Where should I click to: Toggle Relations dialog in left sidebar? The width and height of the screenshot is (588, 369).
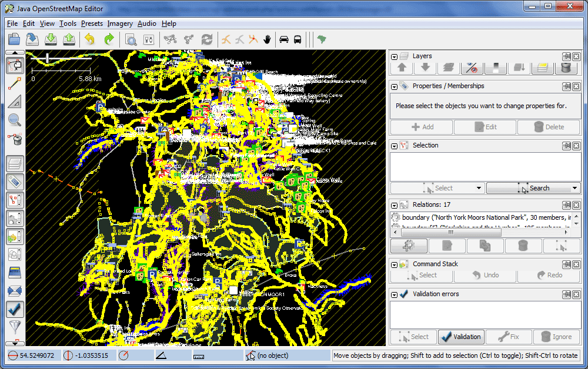point(15,218)
